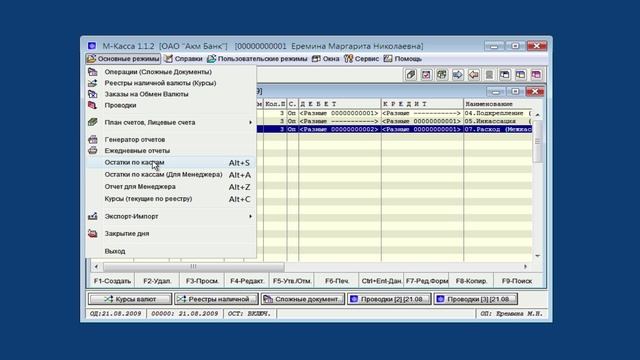Click the План счетов green icon
This screenshot has height=360, width=640.
[x=93, y=122]
